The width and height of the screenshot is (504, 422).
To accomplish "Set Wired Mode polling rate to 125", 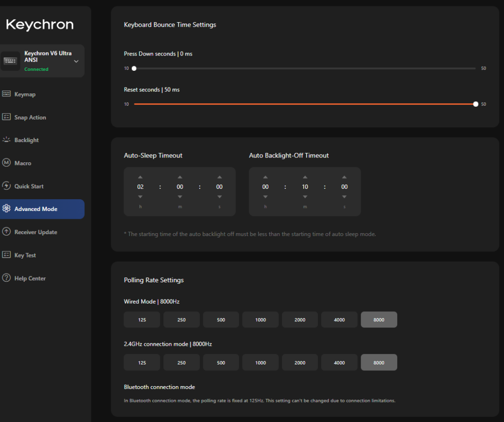I will [x=142, y=320].
